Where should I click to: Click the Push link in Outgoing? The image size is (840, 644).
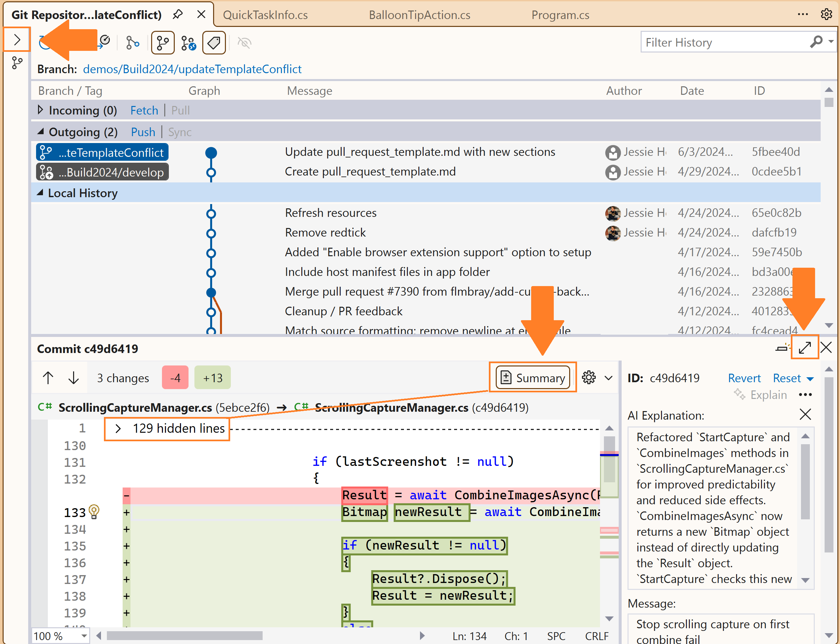(x=143, y=132)
